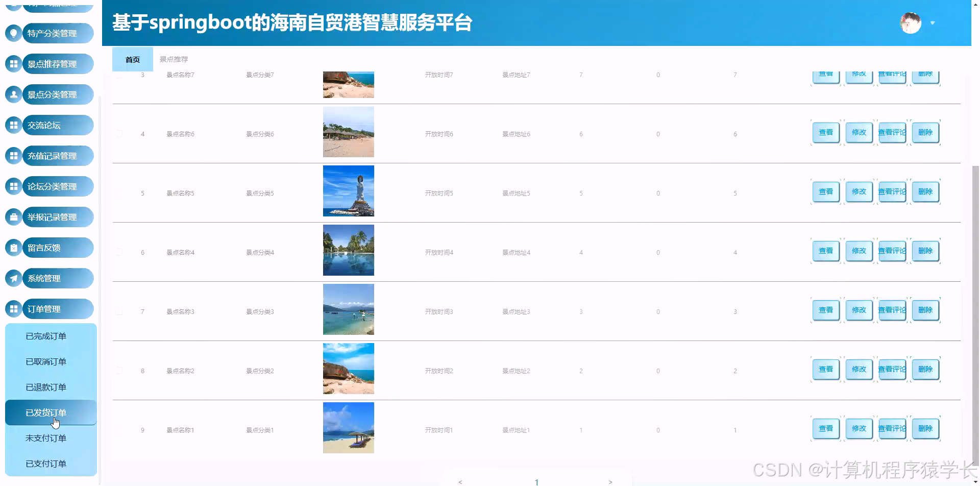Open 已支付订单 submenu item

[x=51, y=464]
